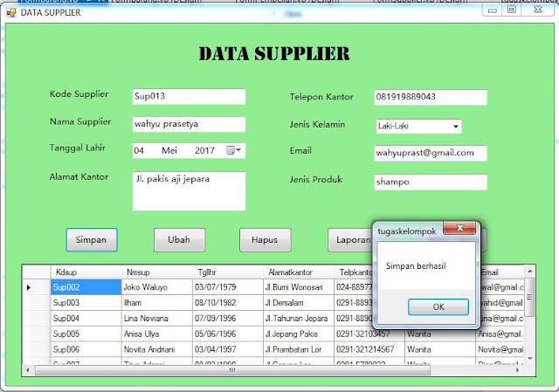The image size is (559, 392).
Task: Click the Ubah button
Action: pos(179,240)
